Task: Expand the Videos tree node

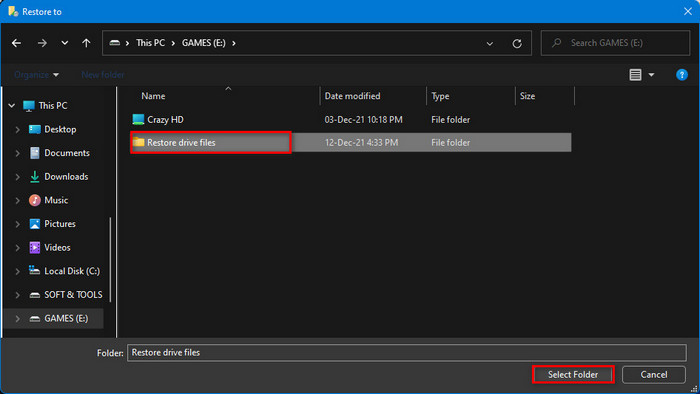Action: pos(17,248)
